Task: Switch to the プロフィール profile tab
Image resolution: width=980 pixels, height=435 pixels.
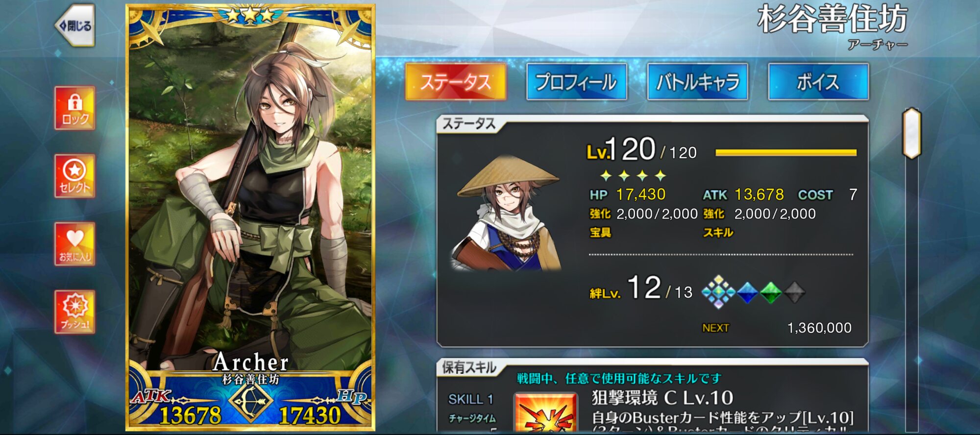Action: pyautogui.click(x=577, y=82)
